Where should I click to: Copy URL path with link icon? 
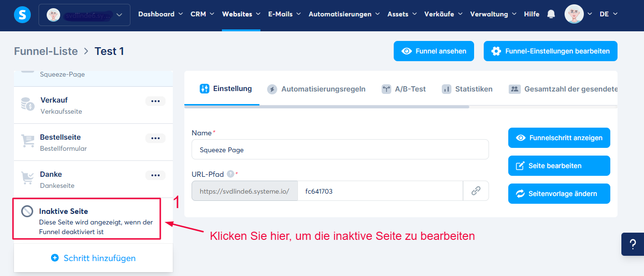pyautogui.click(x=476, y=191)
